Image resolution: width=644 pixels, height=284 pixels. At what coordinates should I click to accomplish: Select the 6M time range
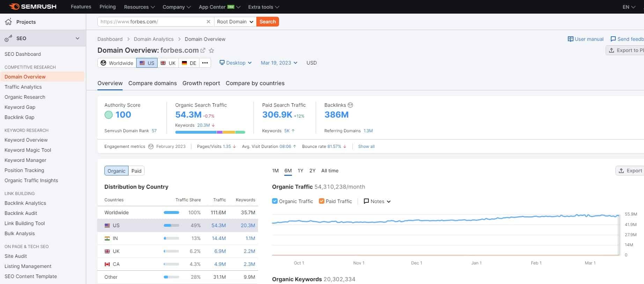tap(288, 171)
